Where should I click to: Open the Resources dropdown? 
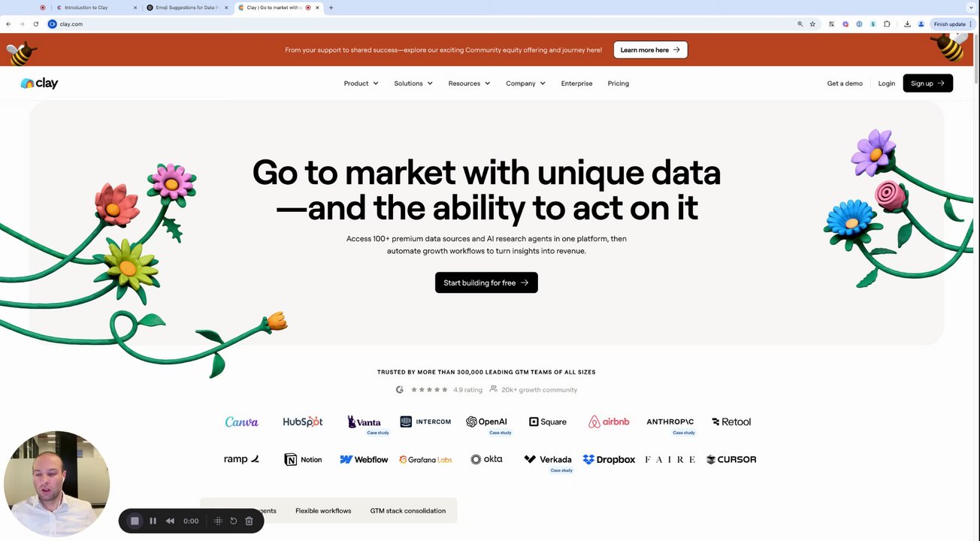point(469,83)
